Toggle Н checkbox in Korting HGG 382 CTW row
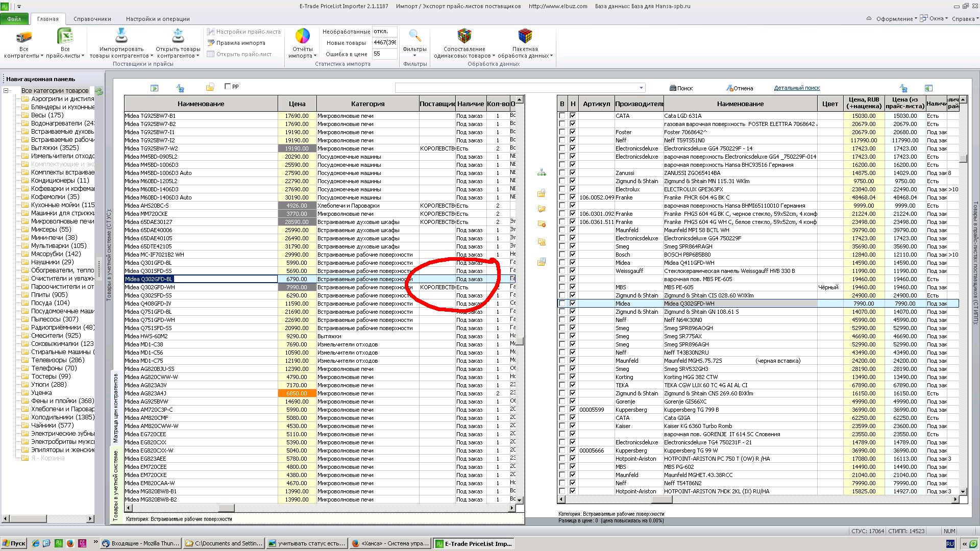Viewport: 980px width, 551px height. [x=573, y=377]
